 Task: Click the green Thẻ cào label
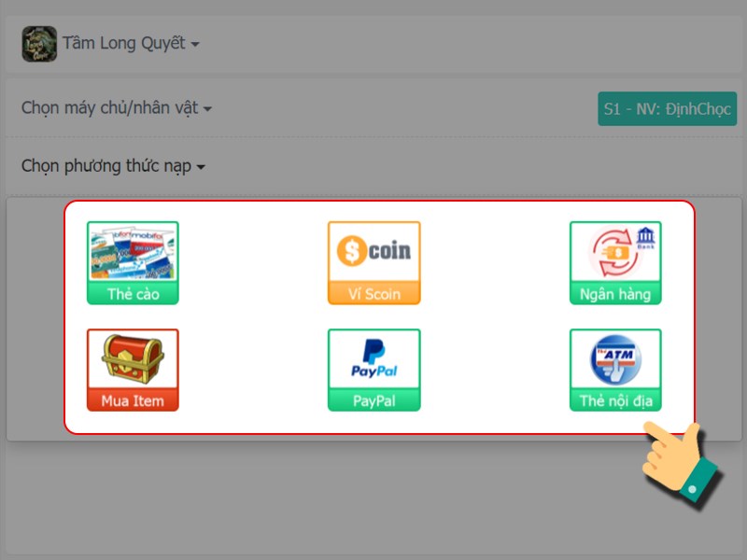click(133, 293)
